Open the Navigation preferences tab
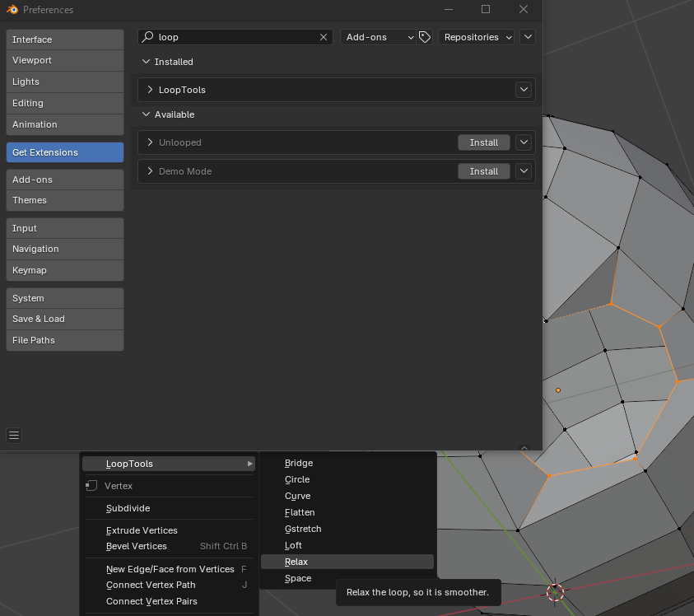Screen dimensions: 694x616 [x=65, y=249]
